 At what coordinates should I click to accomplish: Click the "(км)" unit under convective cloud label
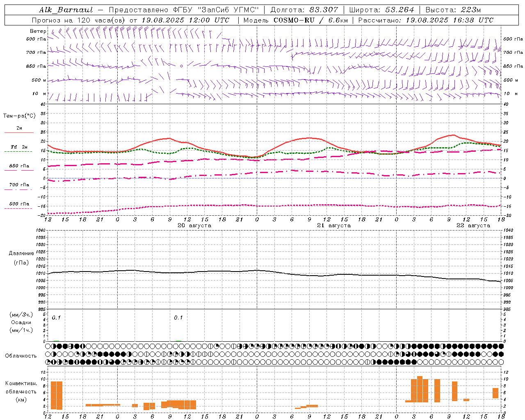21,399
